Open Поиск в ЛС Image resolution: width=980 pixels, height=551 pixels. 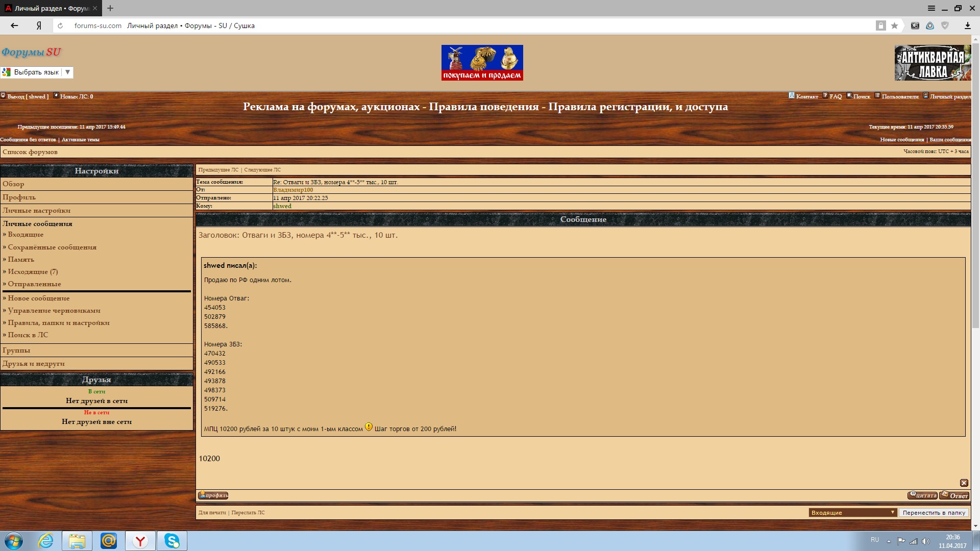click(28, 335)
